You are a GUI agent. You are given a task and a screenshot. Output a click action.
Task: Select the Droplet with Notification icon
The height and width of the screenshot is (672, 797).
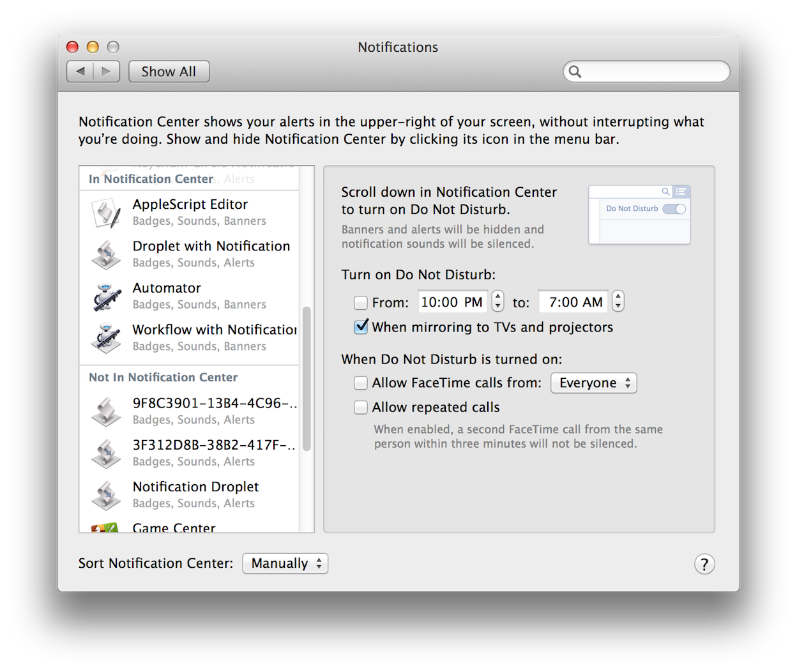point(106,254)
